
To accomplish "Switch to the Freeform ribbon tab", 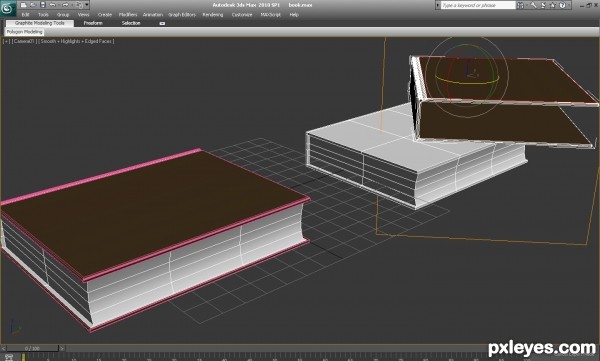I will click(93, 23).
